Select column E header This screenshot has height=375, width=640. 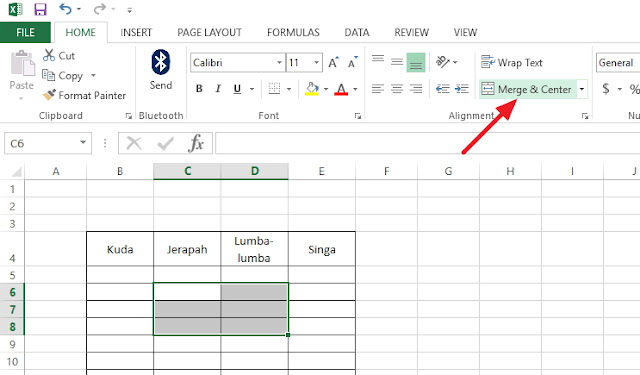tap(322, 171)
